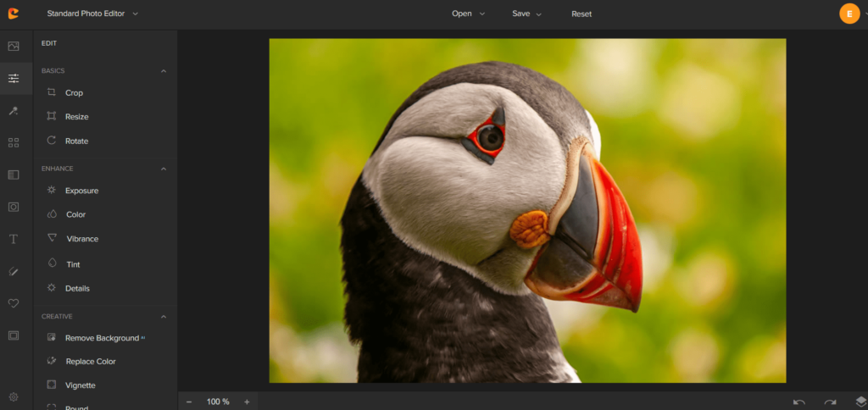Choose Vignette label

click(81, 385)
